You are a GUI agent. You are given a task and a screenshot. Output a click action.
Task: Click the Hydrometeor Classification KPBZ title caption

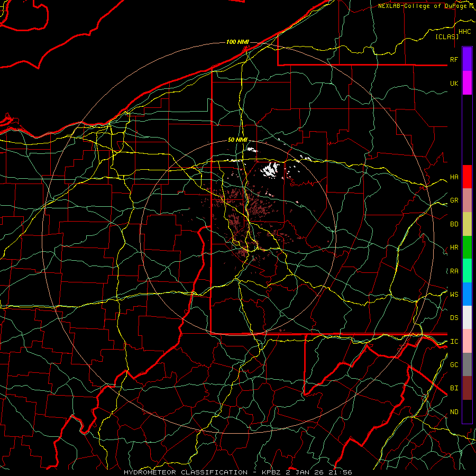[x=238, y=472]
